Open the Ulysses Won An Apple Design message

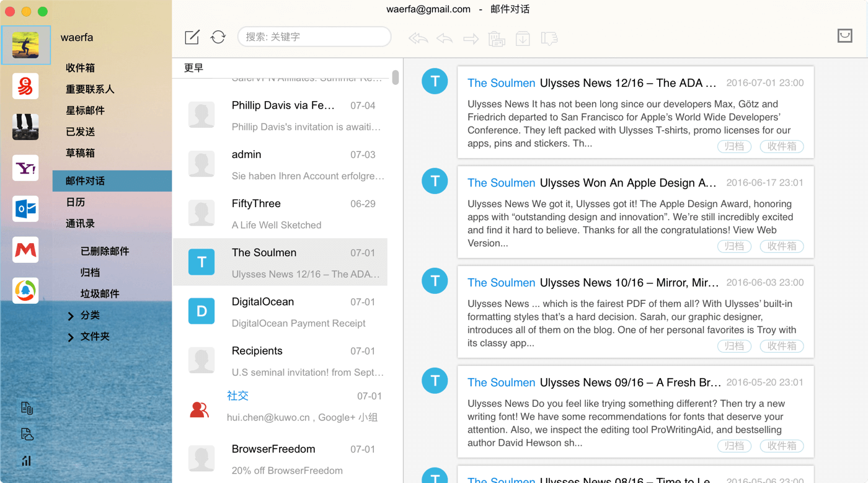(x=635, y=212)
